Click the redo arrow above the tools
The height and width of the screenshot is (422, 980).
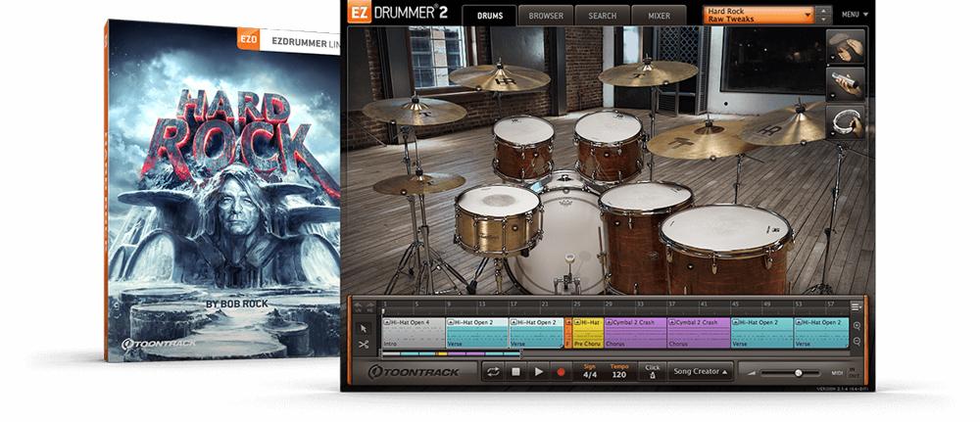[x=370, y=306]
